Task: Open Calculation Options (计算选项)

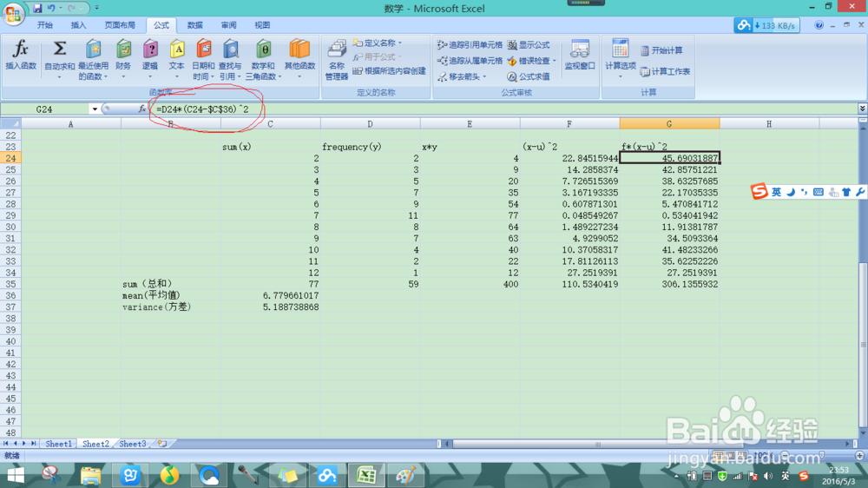Action: (x=620, y=58)
